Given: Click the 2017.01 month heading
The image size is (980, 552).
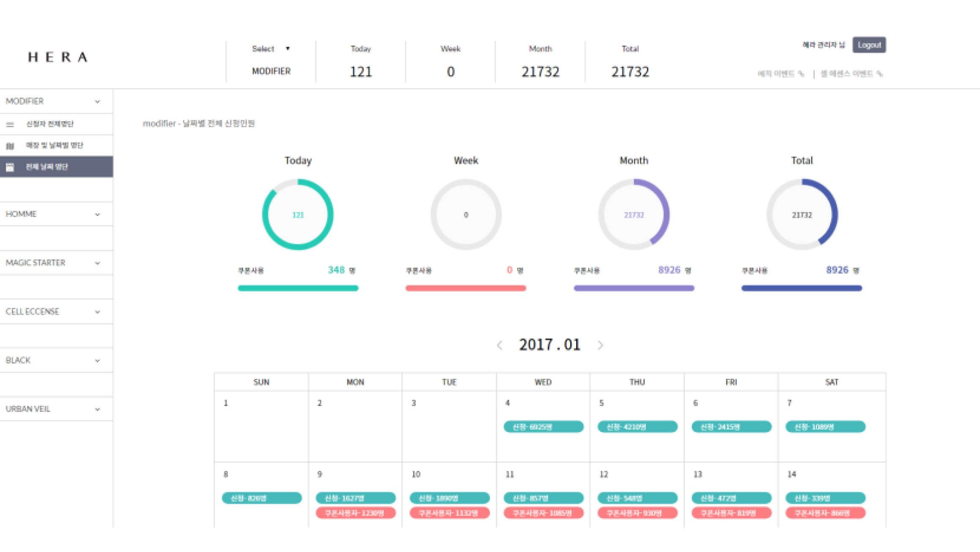Looking at the screenshot, I should (550, 345).
